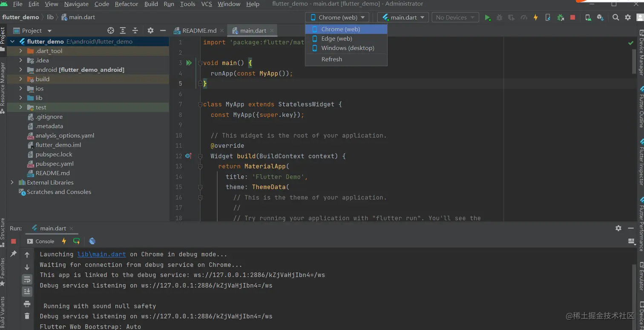Click the print icon in console gutter
Viewport: 644px width, 330px height.
27,304
